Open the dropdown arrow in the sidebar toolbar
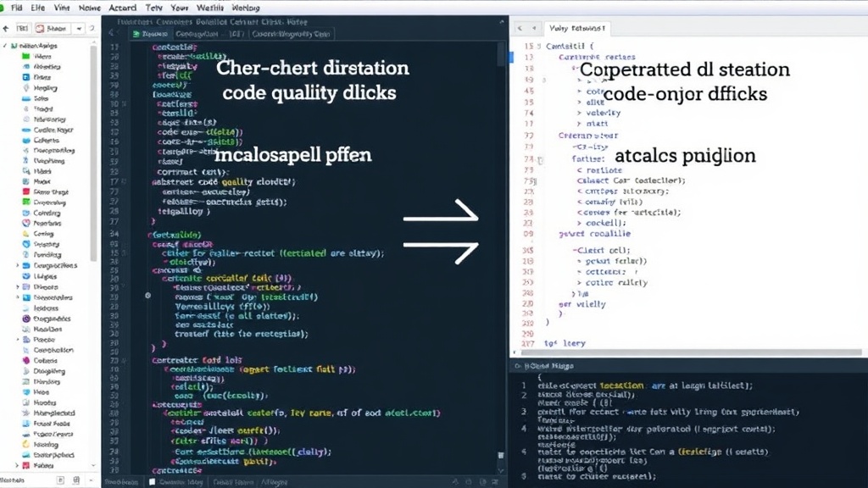Viewport: 868px width, 488px height. point(79,28)
